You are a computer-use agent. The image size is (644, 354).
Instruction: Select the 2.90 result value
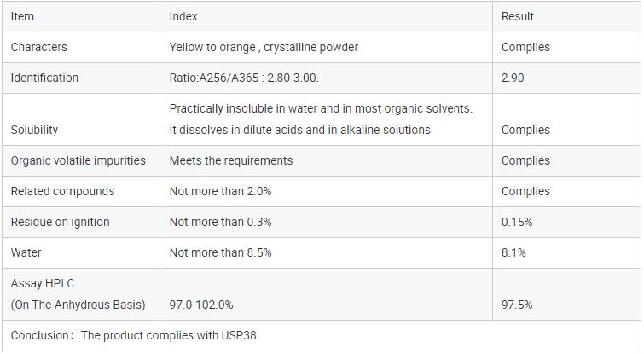(x=513, y=78)
